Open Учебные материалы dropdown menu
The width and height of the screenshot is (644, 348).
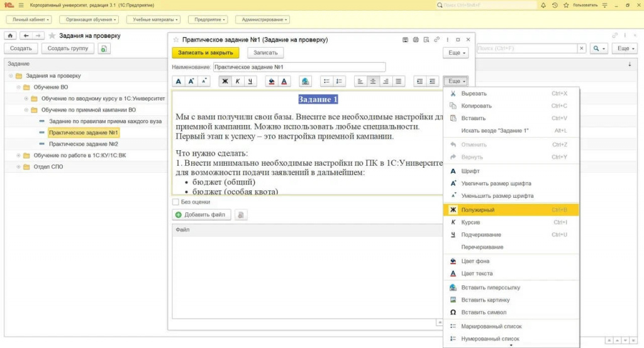154,19
